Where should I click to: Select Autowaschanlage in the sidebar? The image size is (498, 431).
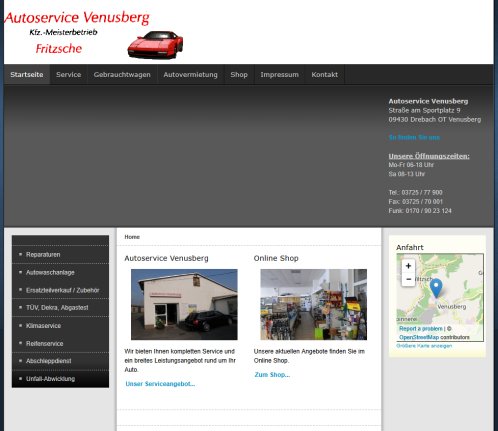(60, 272)
